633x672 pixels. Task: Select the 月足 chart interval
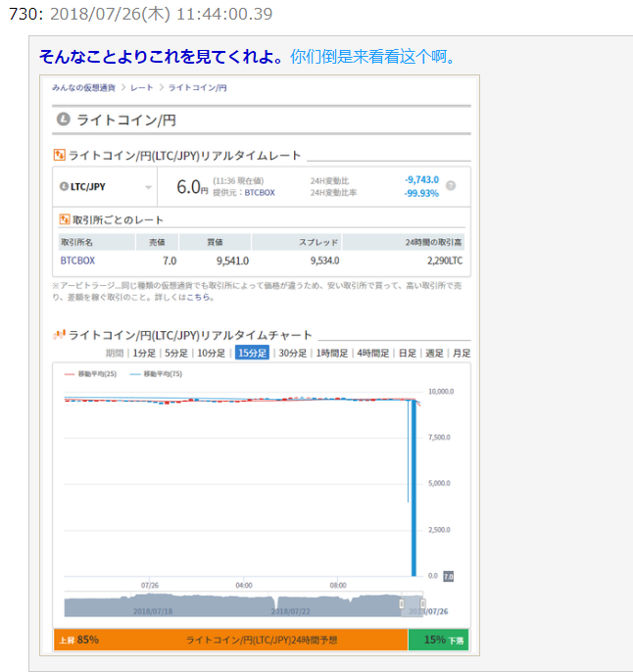[x=462, y=353]
